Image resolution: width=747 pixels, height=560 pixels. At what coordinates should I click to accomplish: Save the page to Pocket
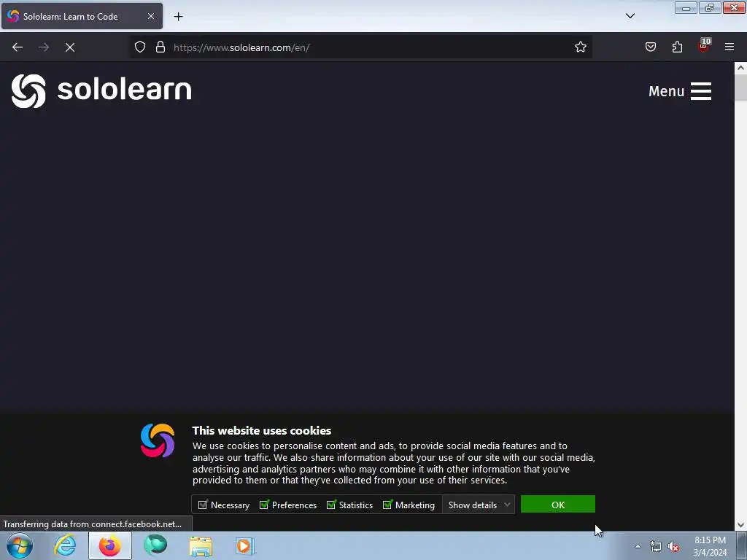click(x=650, y=47)
